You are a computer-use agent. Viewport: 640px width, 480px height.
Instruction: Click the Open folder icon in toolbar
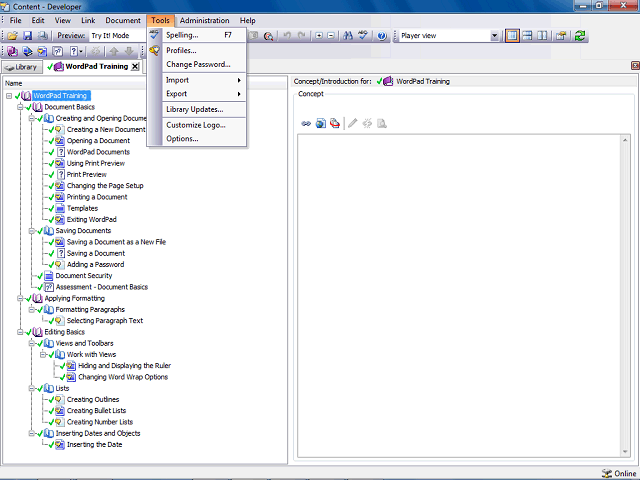(13, 36)
